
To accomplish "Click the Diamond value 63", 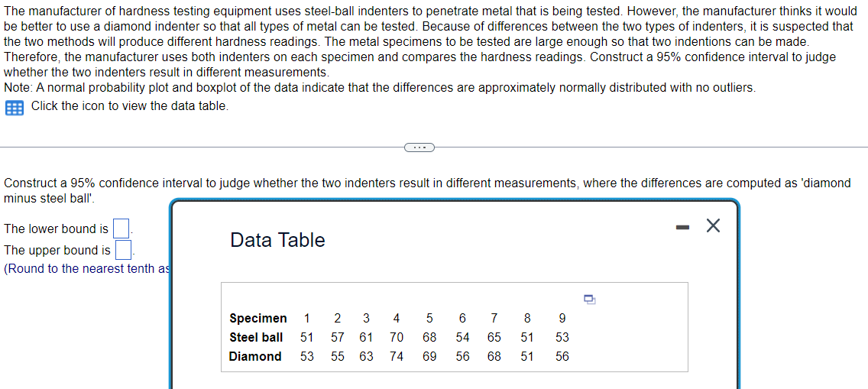I will (x=366, y=356).
